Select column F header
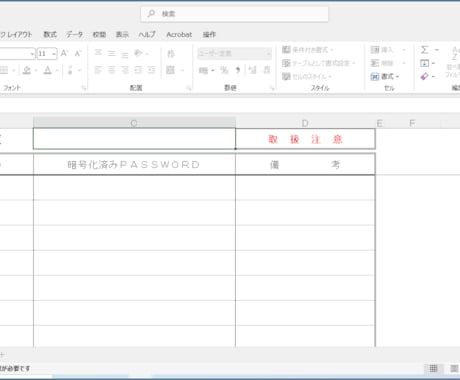The image size is (460, 380). tap(412, 123)
